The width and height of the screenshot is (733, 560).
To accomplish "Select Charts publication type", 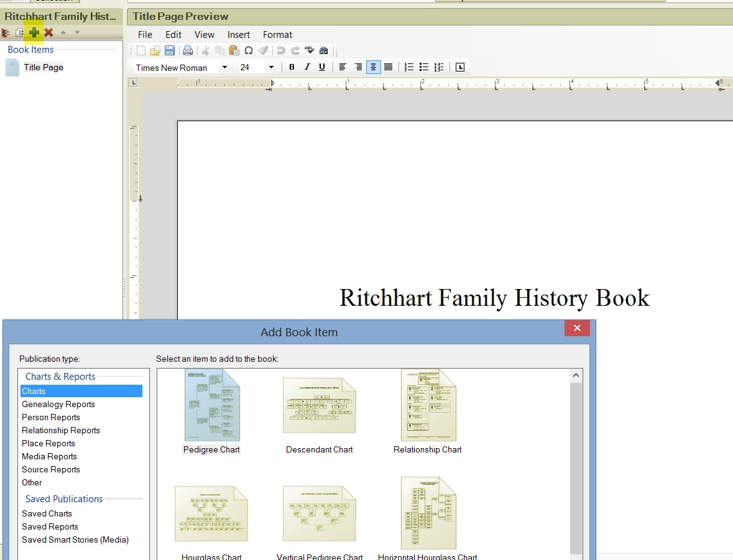I will [81, 391].
